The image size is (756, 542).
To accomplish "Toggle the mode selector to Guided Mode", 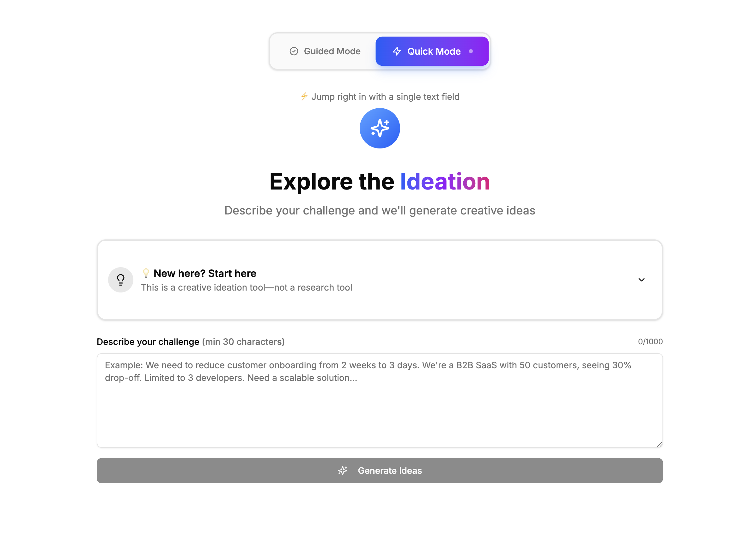I will click(325, 51).
